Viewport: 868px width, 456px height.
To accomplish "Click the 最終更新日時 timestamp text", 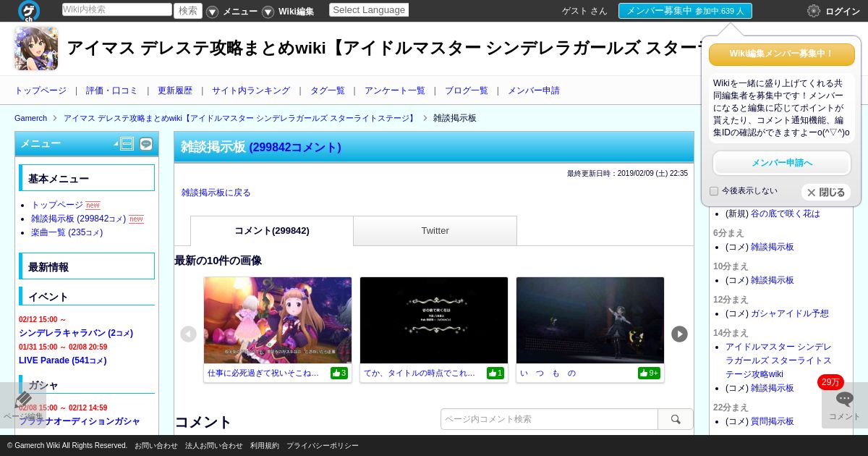I will click(x=627, y=174).
